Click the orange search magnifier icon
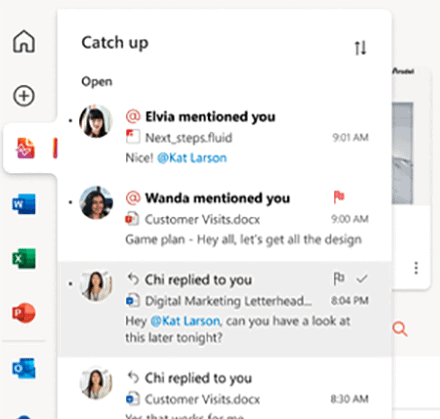Image resolution: width=440 pixels, height=419 pixels. tap(400, 329)
